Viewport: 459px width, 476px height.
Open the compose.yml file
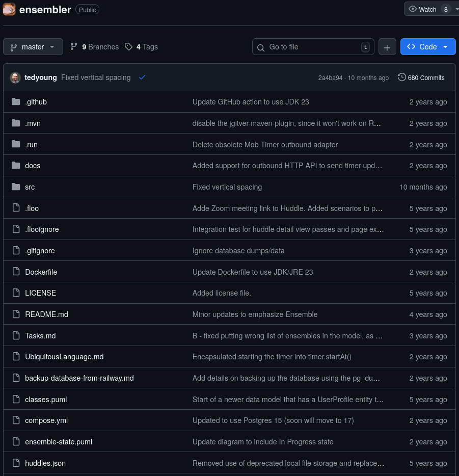pyautogui.click(x=46, y=420)
